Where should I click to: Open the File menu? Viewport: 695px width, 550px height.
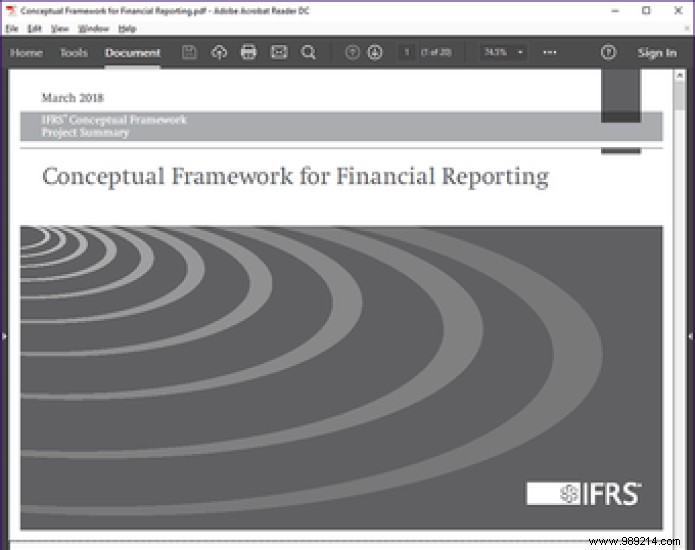12,29
